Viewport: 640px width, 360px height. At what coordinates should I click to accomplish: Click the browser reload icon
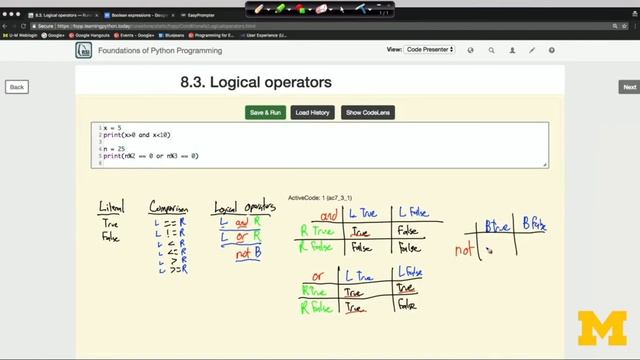pos(24,26)
